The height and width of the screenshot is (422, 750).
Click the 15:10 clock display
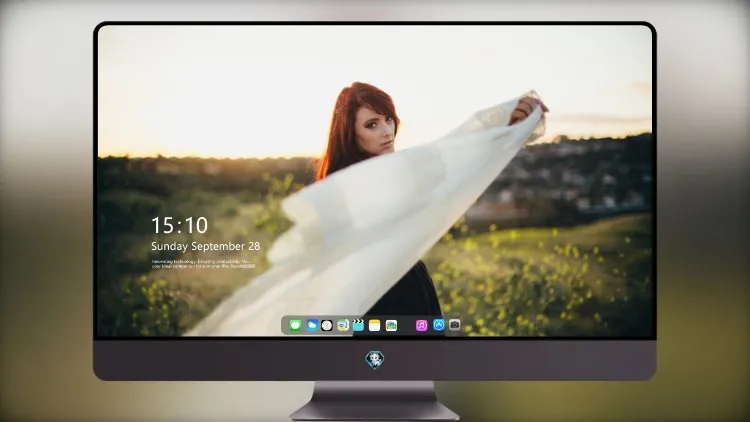(180, 225)
